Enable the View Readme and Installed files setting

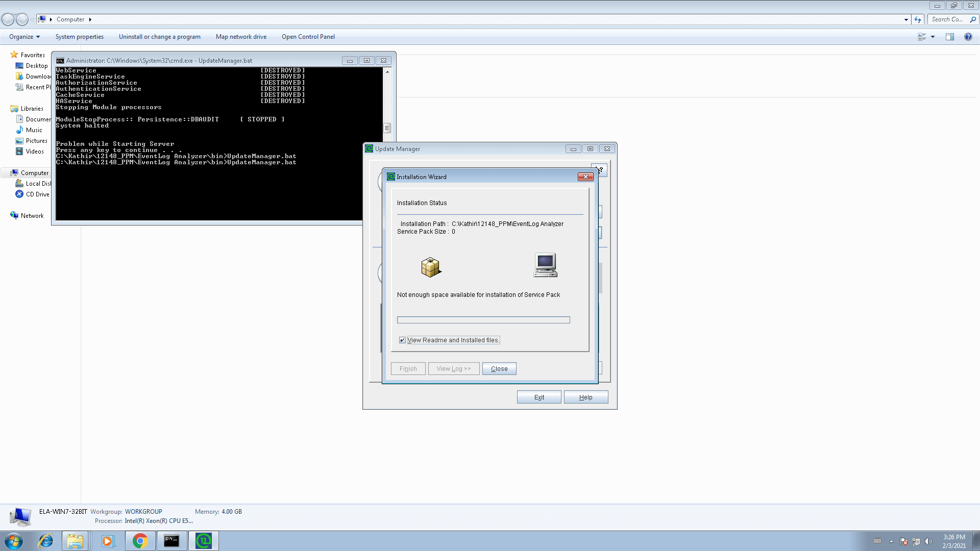[403, 340]
